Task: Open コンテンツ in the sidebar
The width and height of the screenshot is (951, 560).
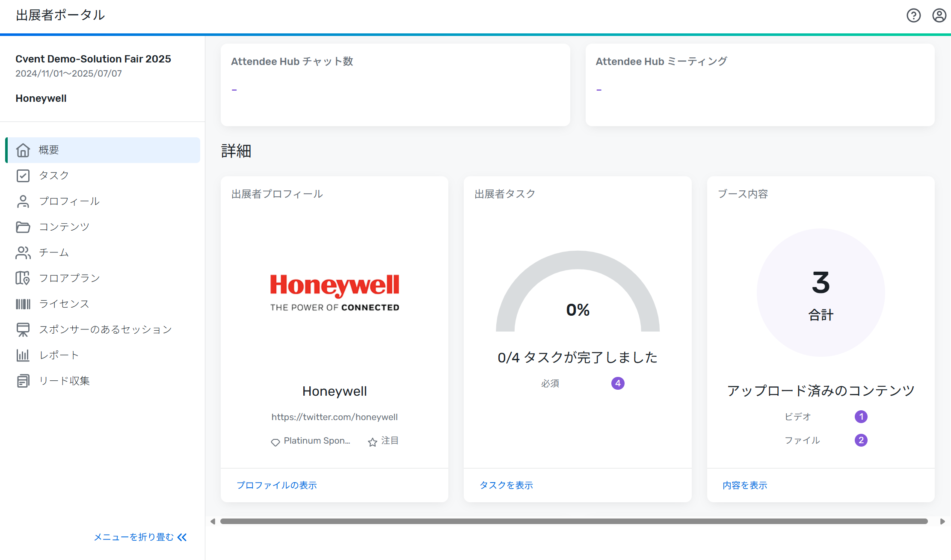Action: point(103,227)
